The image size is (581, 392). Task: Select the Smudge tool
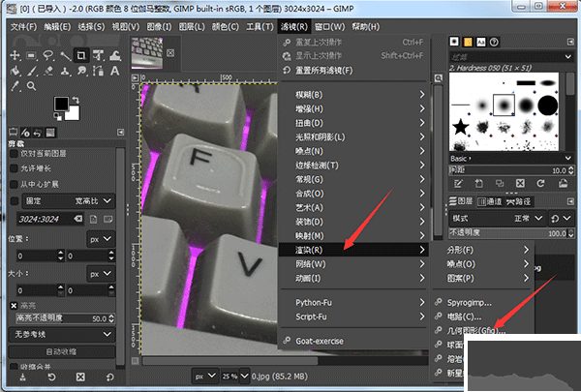click(x=82, y=71)
